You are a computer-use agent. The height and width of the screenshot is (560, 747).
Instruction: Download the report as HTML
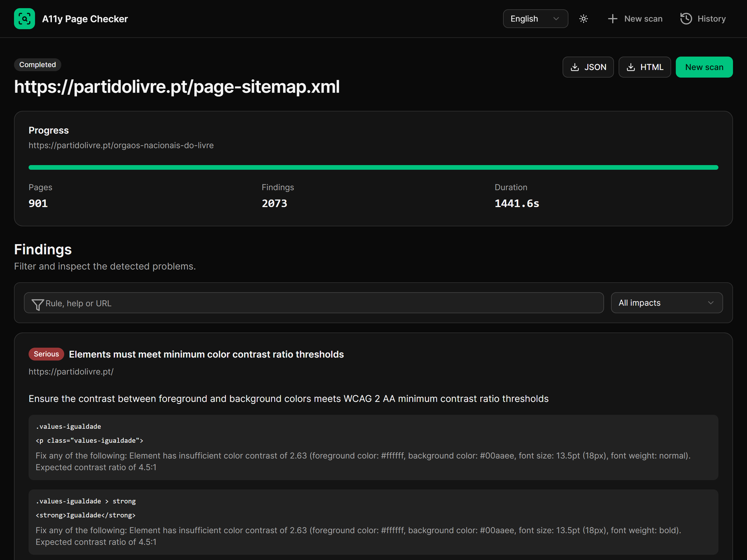[x=645, y=67]
